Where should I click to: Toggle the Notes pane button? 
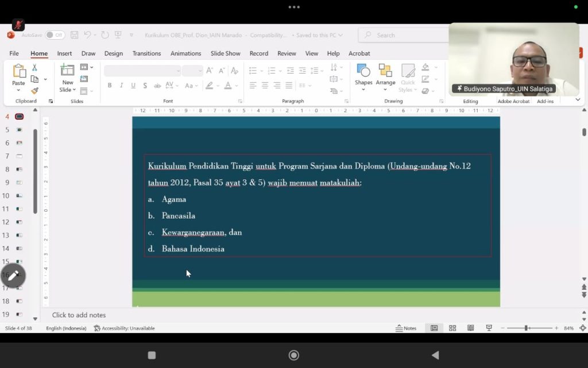406,328
